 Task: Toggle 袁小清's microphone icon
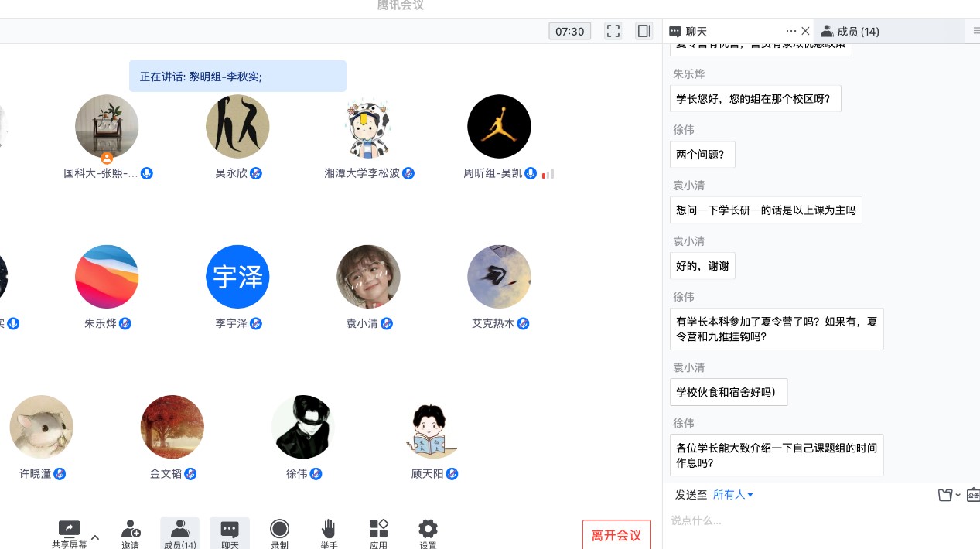pyautogui.click(x=387, y=324)
